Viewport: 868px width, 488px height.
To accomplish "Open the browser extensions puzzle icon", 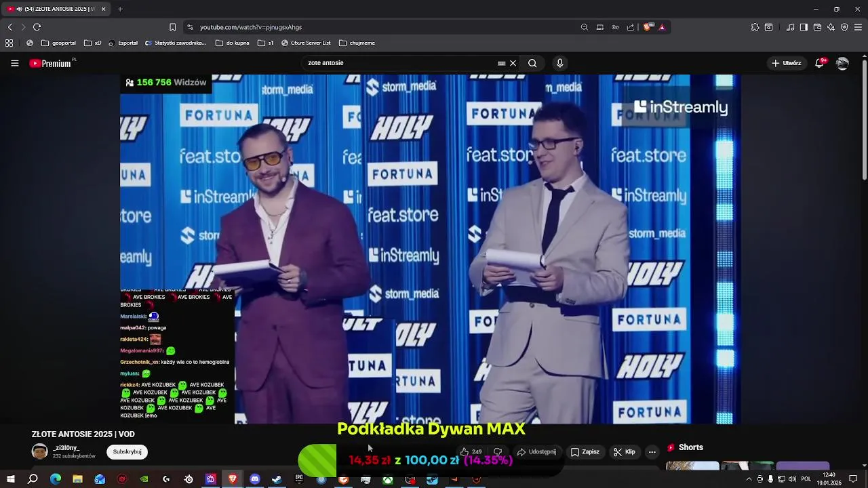I will 755,27.
